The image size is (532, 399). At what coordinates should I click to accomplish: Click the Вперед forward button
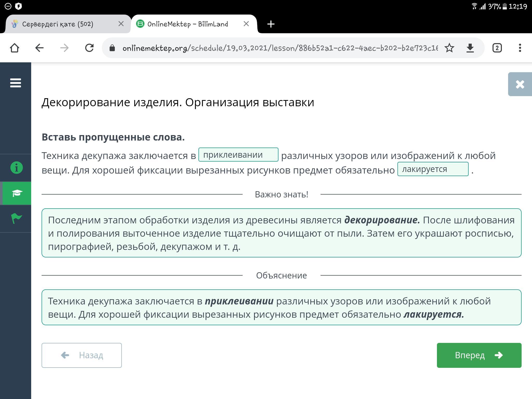pyautogui.click(x=479, y=355)
